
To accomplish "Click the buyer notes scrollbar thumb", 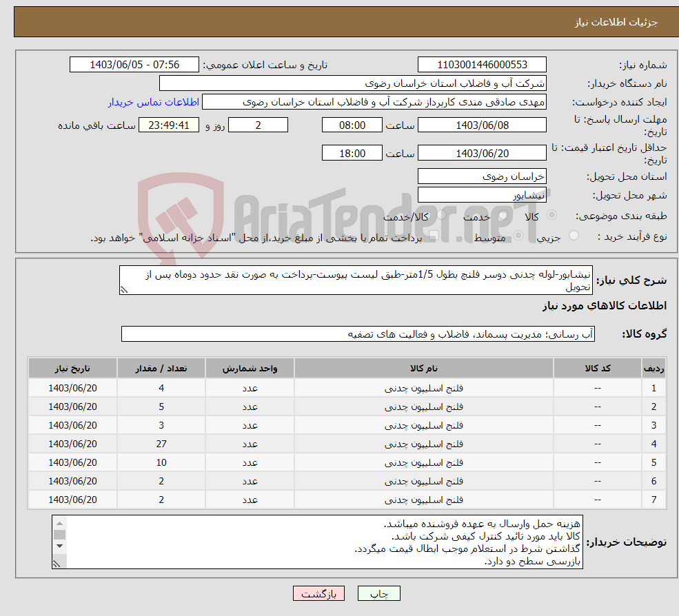I will pyautogui.click(x=60, y=535).
